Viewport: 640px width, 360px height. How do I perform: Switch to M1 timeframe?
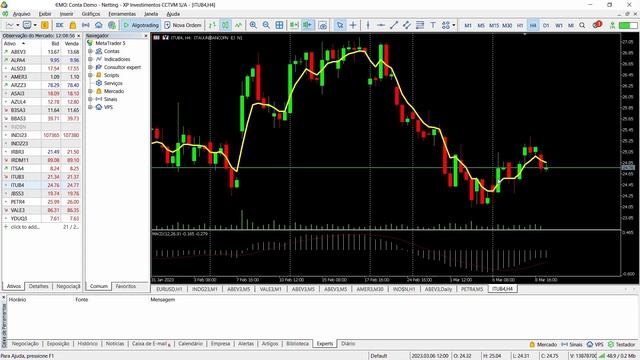[x=468, y=25]
